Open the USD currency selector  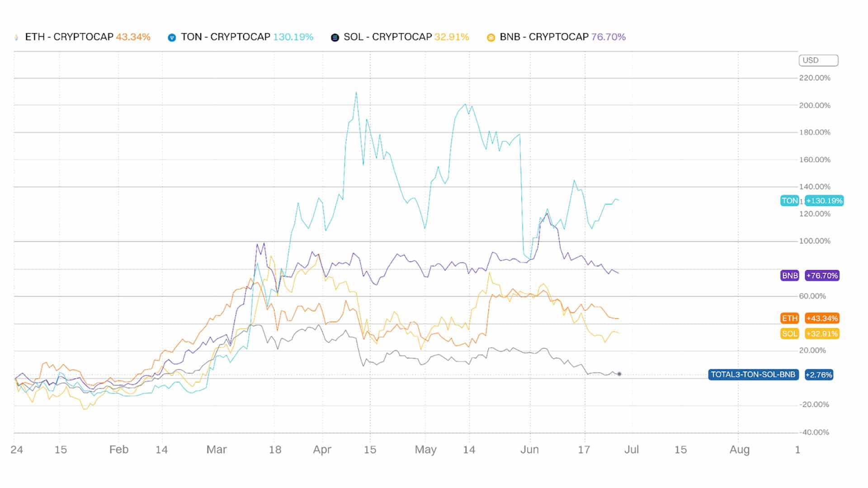pyautogui.click(x=818, y=60)
